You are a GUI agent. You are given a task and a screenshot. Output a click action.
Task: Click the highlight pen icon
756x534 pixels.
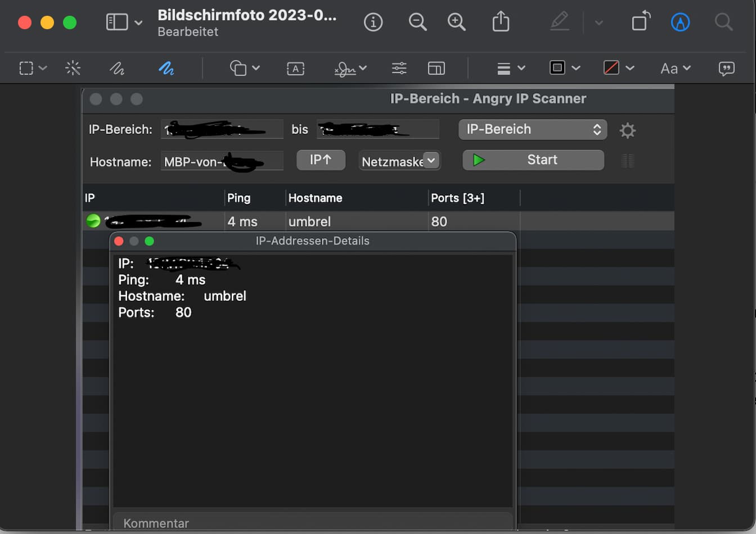(560, 22)
